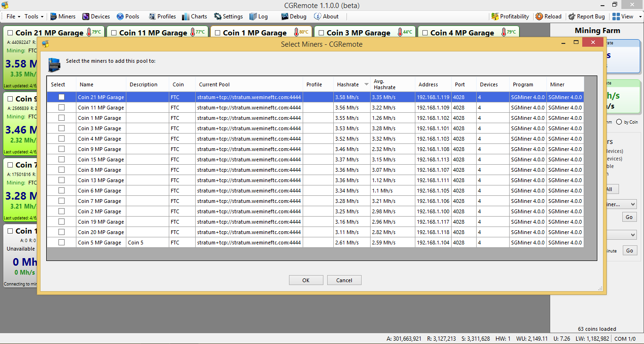Viewport: 644px width, 344px height.
Task: Click the All button in side panel
Action: coord(611,189)
